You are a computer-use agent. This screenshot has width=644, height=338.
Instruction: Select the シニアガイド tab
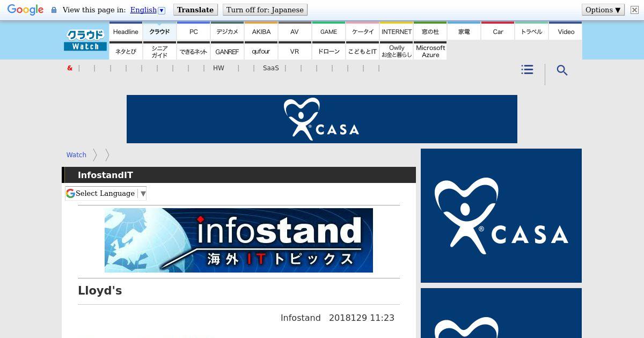[159, 51]
